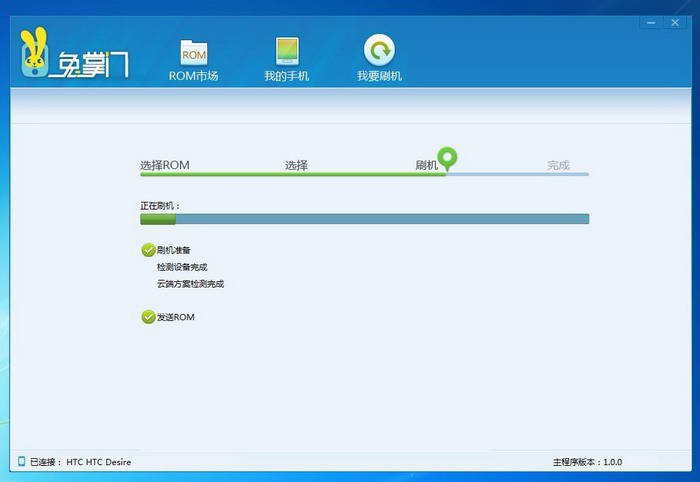
Task: Click the 我的手机 label
Action: (x=286, y=76)
